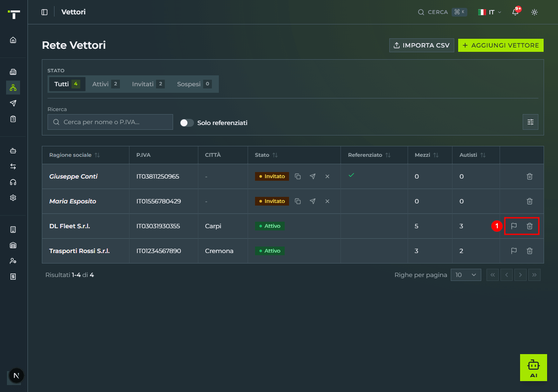Switch the light/dark theme

click(534, 12)
